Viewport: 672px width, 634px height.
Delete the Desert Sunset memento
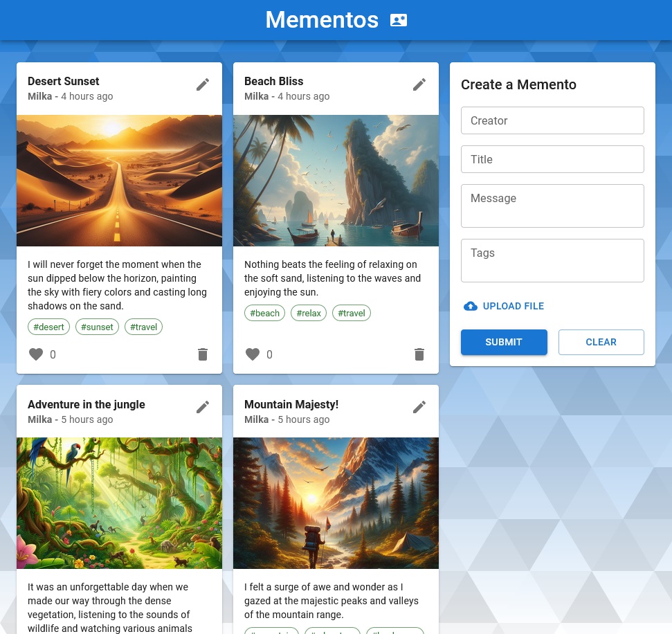[202, 354]
